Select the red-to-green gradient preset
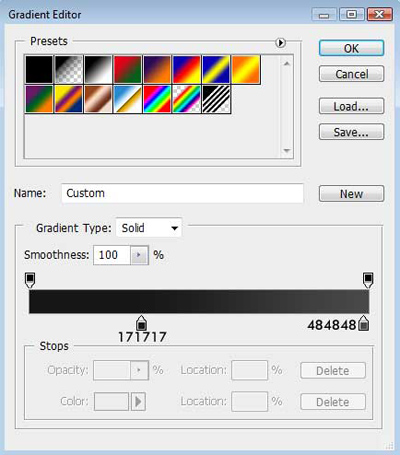Viewport: 400px width, 455px height. (127, 69)
